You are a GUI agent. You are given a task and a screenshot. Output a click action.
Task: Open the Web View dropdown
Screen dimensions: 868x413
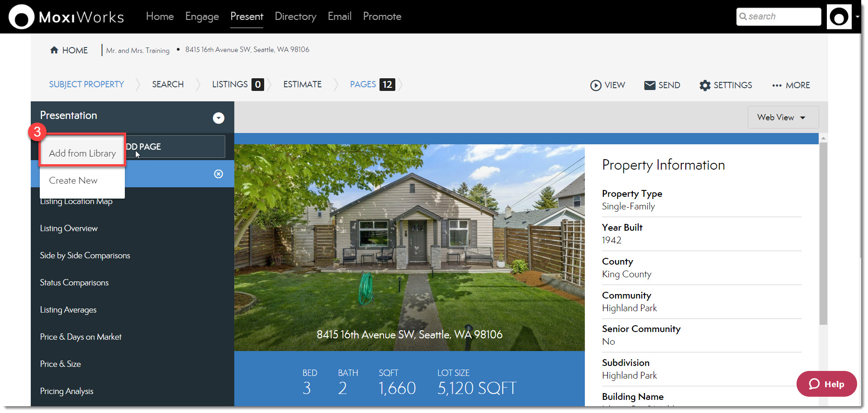pos(783,118)
